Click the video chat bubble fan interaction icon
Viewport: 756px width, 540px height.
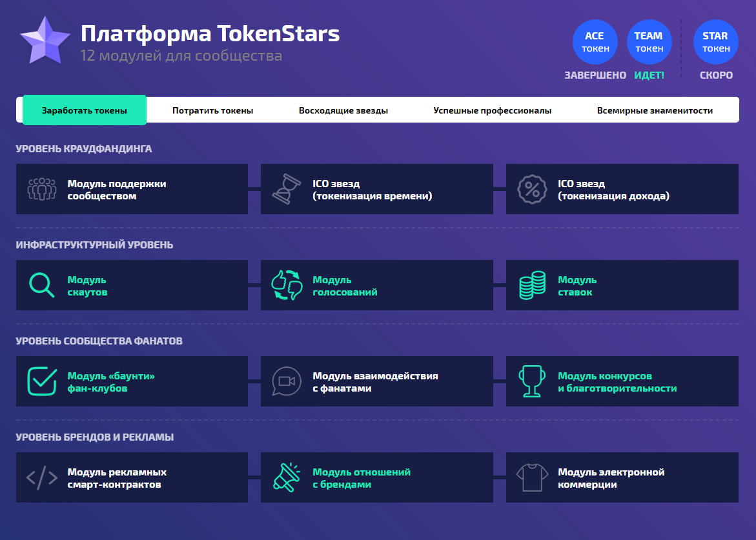pyautogui.click(x=287, y=381)
